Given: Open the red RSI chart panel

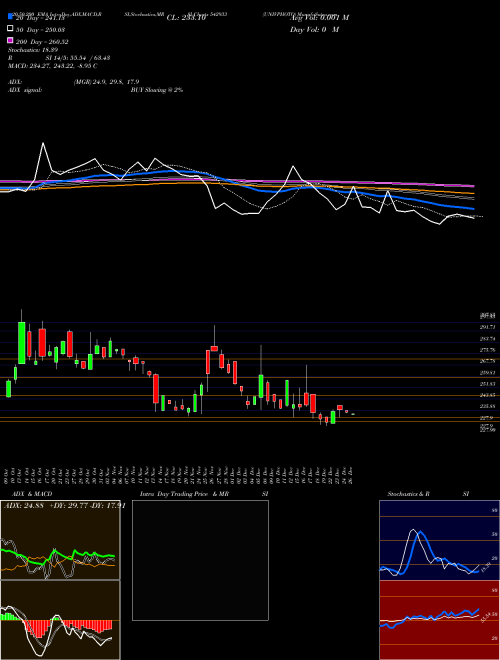Looking at the screenshot, I should point(439,620).
